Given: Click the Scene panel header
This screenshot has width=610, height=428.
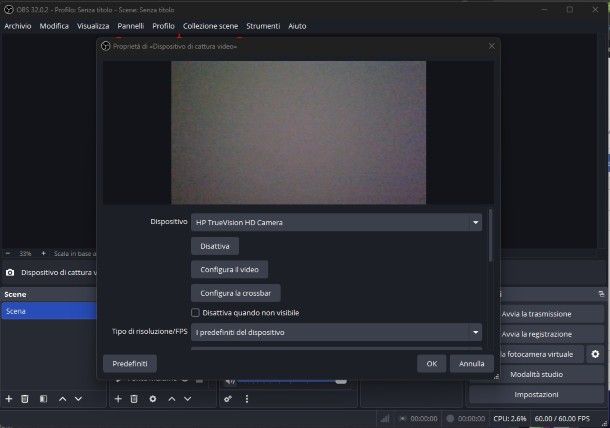Looking at the screenshot, I should click(49, 295).
